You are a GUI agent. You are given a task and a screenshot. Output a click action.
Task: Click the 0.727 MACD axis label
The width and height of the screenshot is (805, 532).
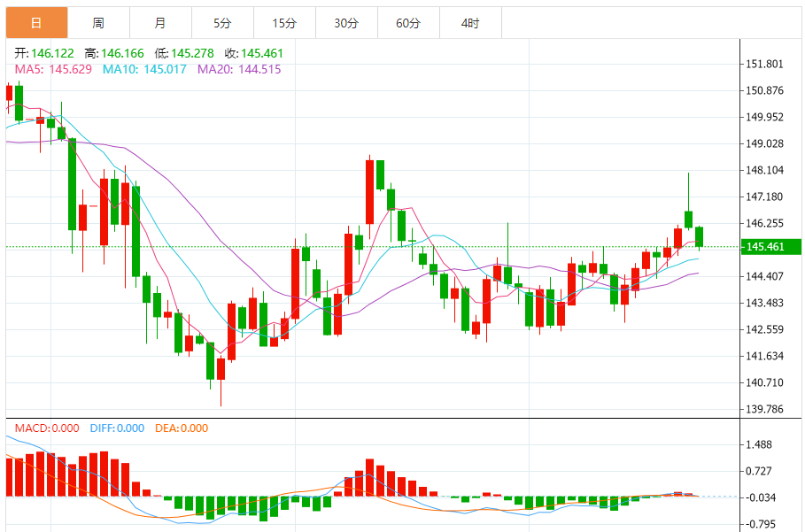[x=759, y=471]
